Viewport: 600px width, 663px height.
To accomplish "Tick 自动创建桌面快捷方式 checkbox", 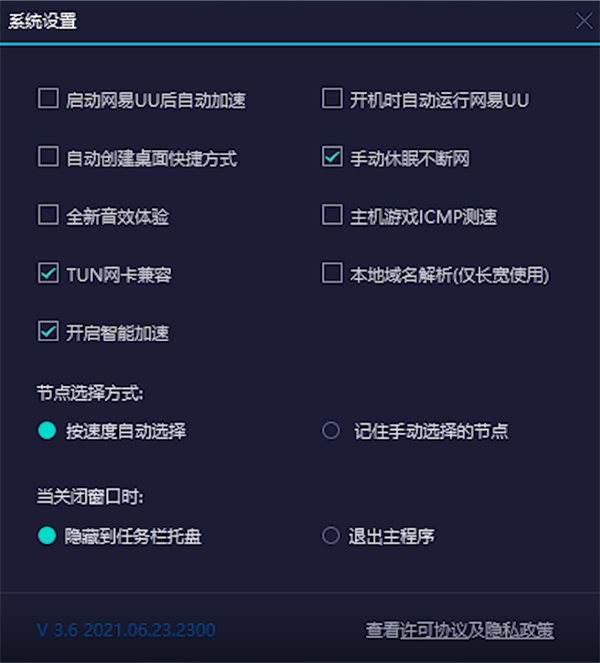I will point(48,156).
